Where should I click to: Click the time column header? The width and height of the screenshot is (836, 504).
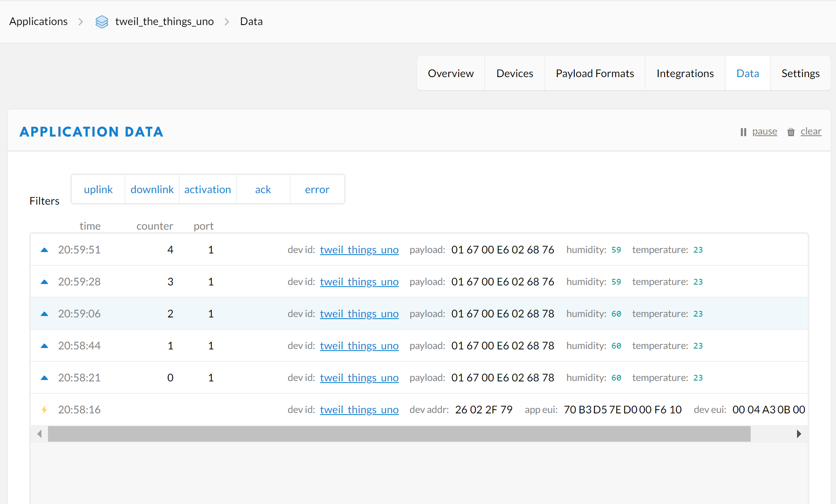90,226
